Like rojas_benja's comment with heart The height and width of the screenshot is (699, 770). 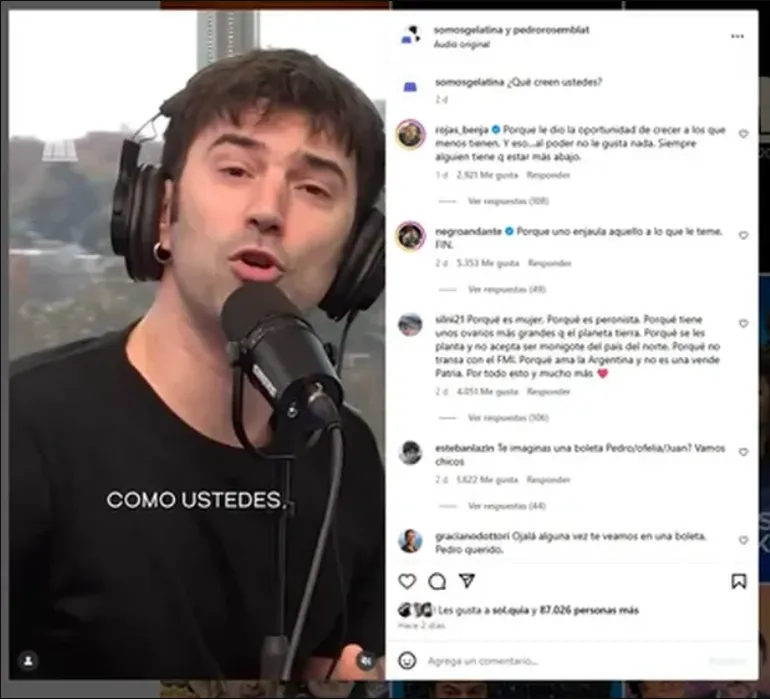pos(743,134)
